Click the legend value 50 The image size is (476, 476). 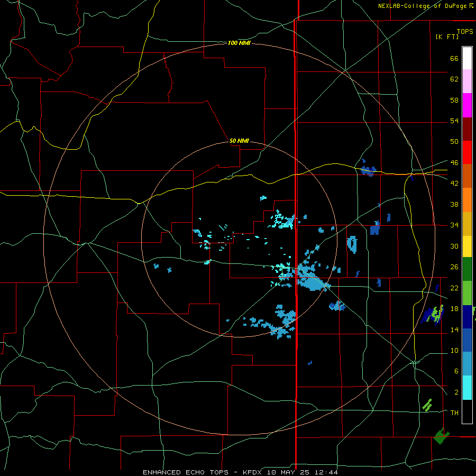pos(454,141)
